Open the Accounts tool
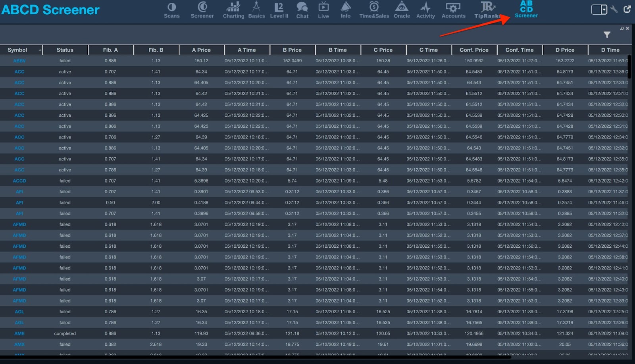Screen dimensions: 635x364 [453, 10]
